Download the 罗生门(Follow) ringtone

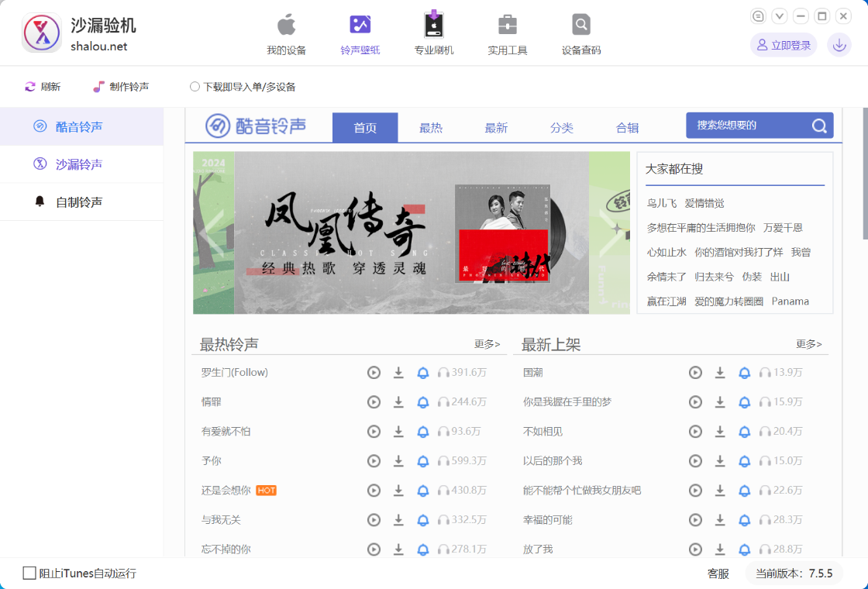[398, 373]
